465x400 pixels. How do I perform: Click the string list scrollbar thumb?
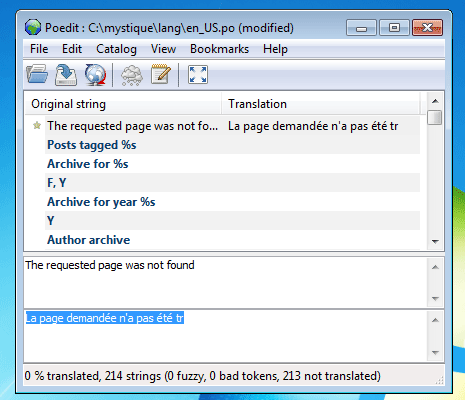point(435,117)
